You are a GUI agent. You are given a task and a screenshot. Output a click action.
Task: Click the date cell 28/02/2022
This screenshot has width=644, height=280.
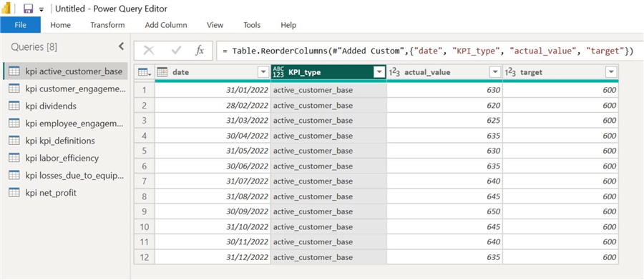coord(213,106)
